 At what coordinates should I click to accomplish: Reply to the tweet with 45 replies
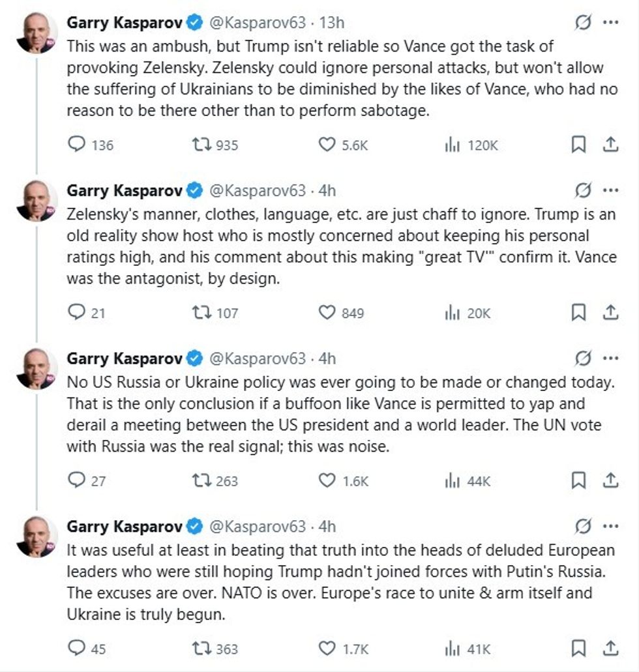(x=78, y=649)
